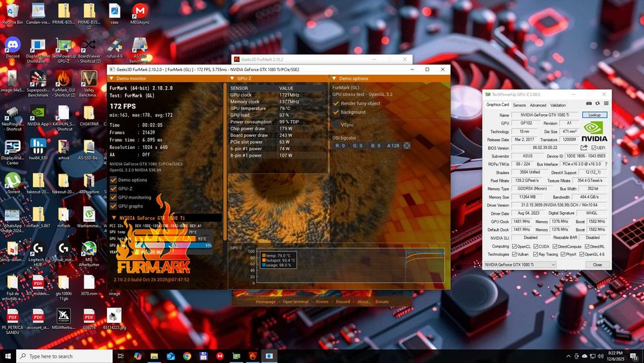Open Google Chrome from the taskbar
Viewport: 644px width, 363px height.
coord(187,356)
